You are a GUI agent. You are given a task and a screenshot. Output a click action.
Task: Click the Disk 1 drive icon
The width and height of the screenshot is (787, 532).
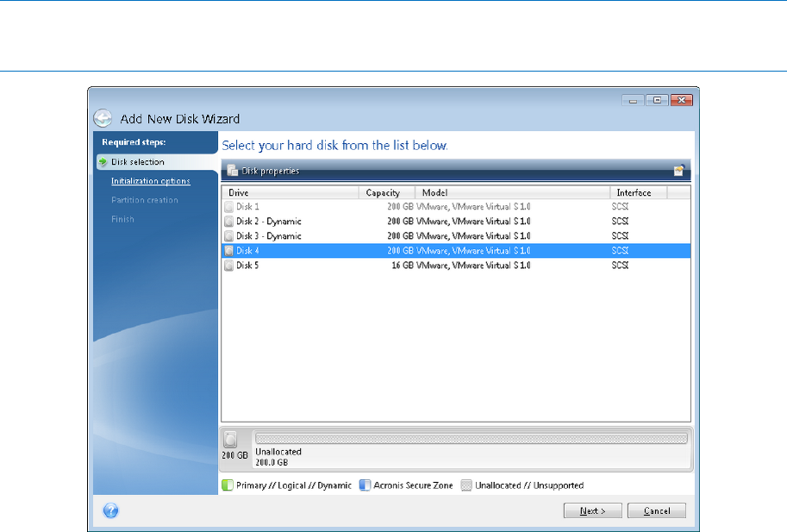click(x=229, y=207)
